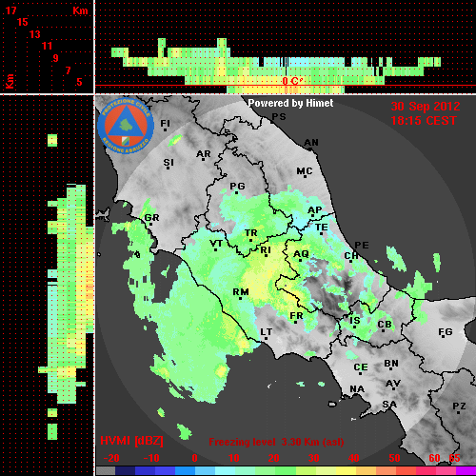The height and width of the screenshot is (476, 476).
Task: Click the FR city label
Action: point(296,316)
